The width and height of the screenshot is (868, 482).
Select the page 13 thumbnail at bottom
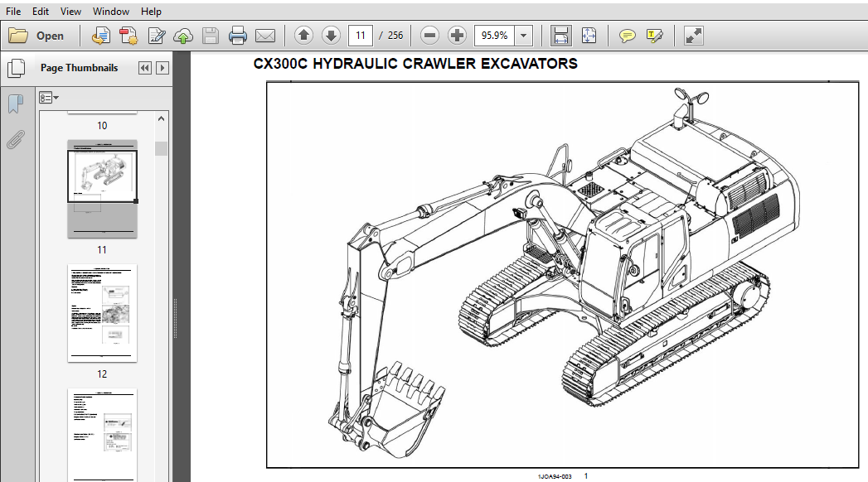point(103,435)
